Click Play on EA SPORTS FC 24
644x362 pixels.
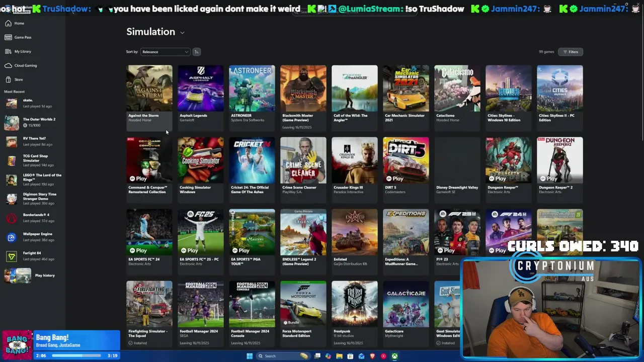[138, 250]
